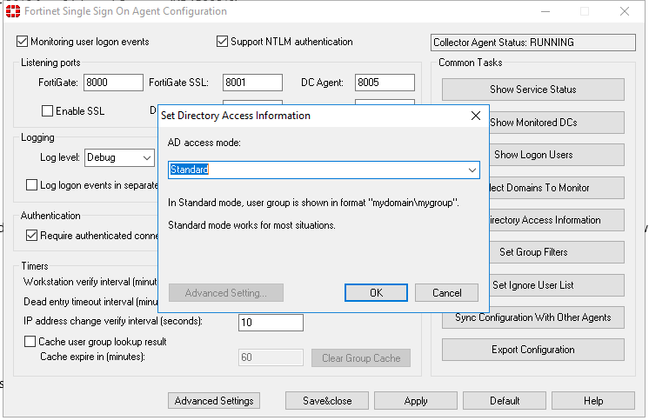
Task: Toggle Require authenticated connection checkbox
Action: click(31, 236)
